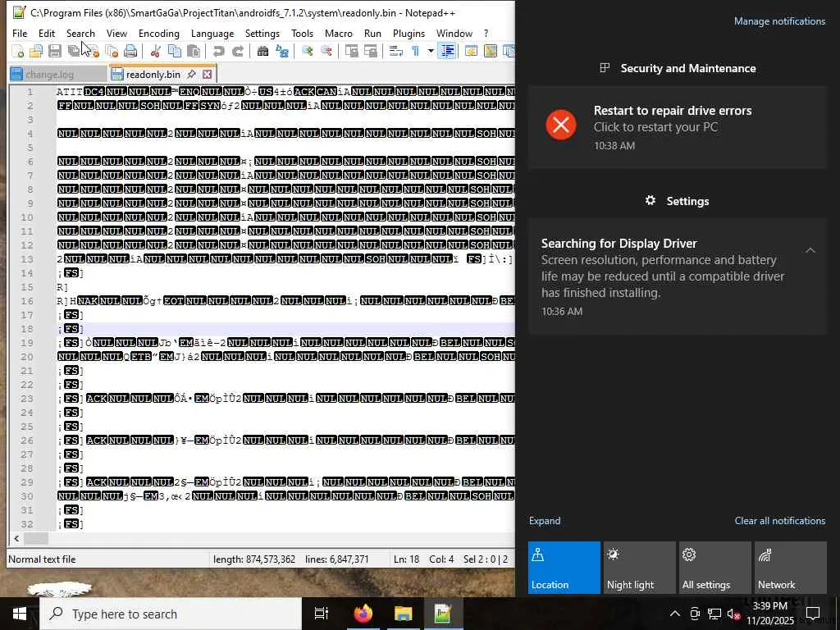Screen dimensions: 840x630
Task: Collapse the Searching for Display Driver notification chevron
Action: pyautogui.click(x=810, y=250)
